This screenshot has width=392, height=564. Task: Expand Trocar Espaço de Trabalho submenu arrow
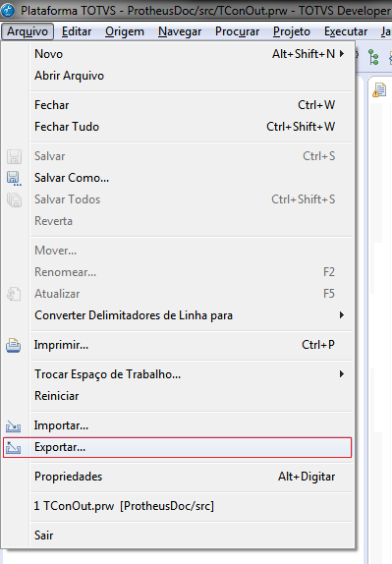click(342, 374)
